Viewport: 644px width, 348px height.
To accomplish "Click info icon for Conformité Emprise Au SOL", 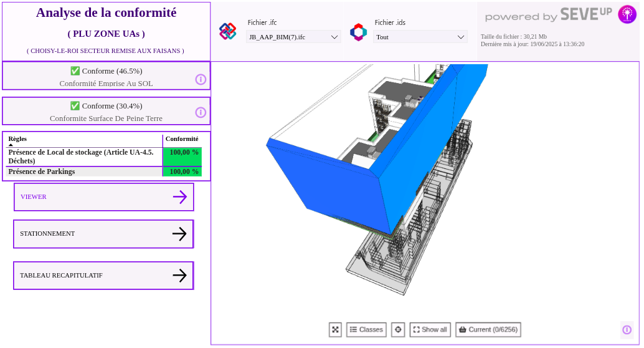I will 201,79.
